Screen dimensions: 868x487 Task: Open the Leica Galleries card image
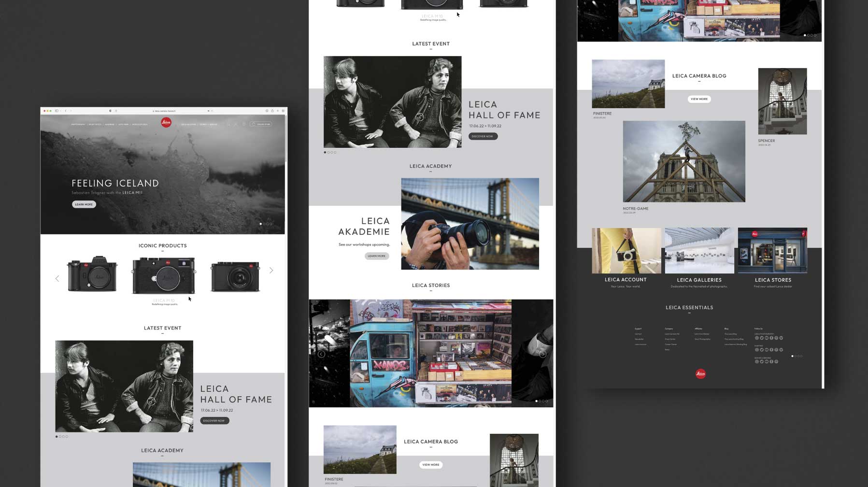click(x=699, y=251)
